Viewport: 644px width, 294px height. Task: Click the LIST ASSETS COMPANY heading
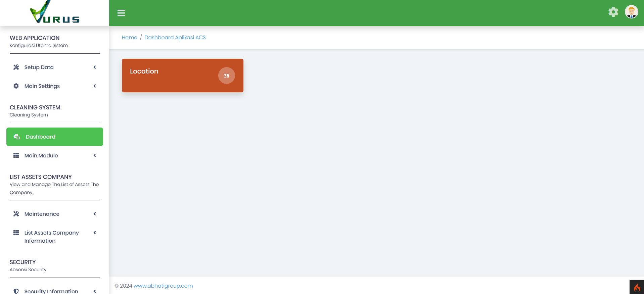41,177
